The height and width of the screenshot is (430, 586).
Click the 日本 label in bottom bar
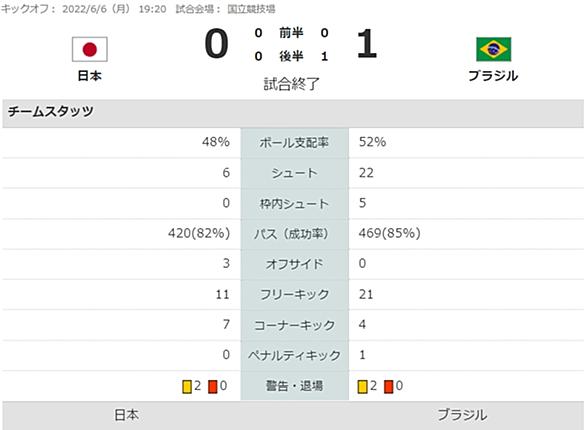127,415
